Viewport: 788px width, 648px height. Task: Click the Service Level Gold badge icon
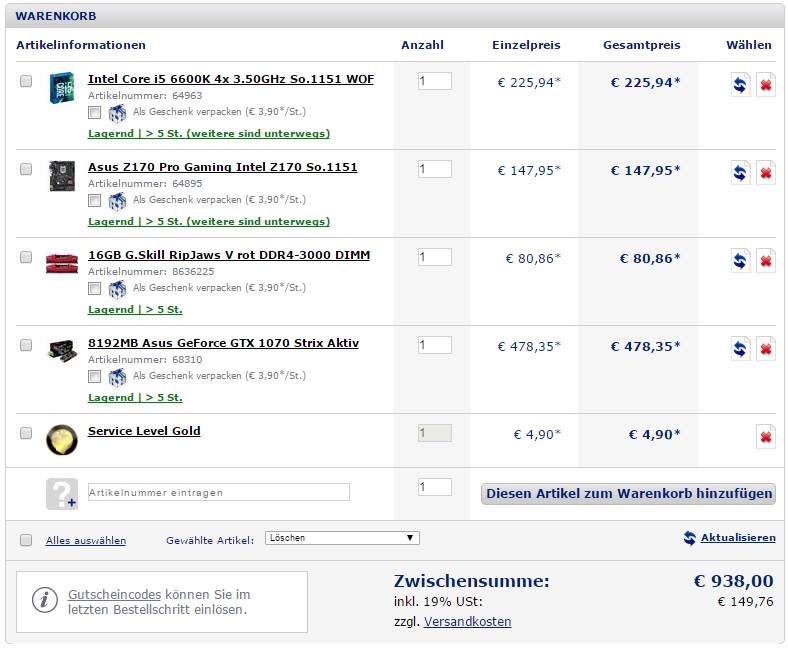[x=62, y=440]
